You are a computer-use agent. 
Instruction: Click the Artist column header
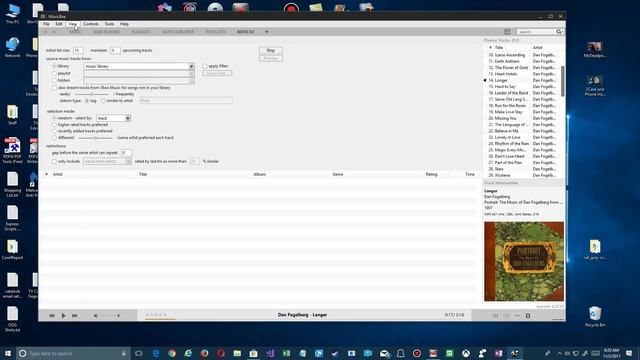[x=58, y=174]
